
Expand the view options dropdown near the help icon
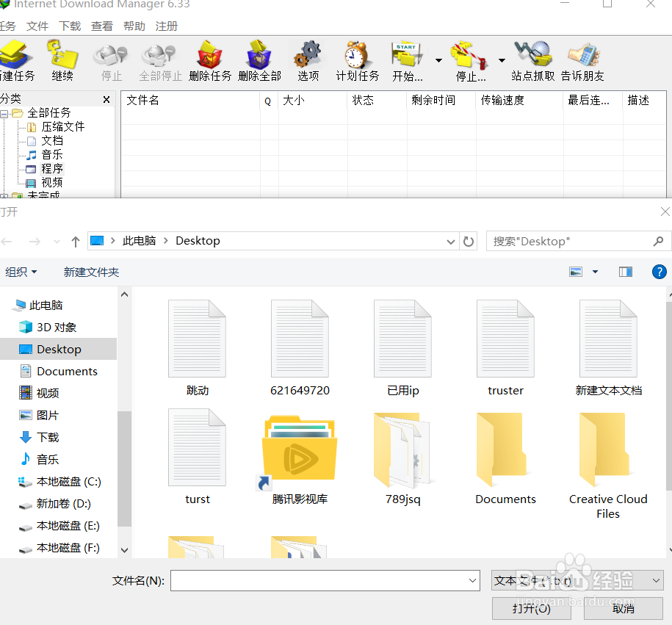coord(595,272)
